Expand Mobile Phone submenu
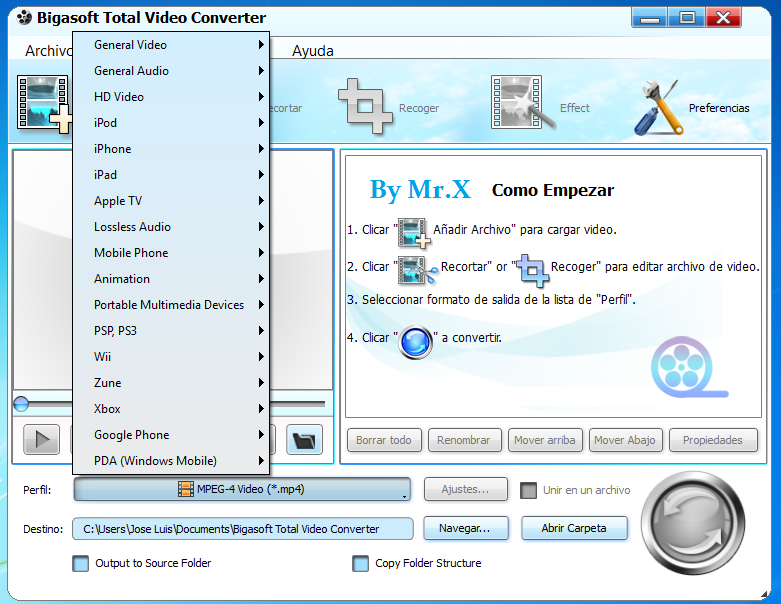781x604 pixels. 171,252
